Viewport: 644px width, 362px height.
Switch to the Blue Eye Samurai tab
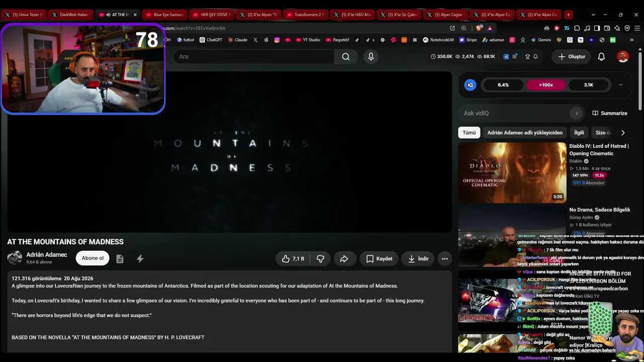tap(164, 15)
